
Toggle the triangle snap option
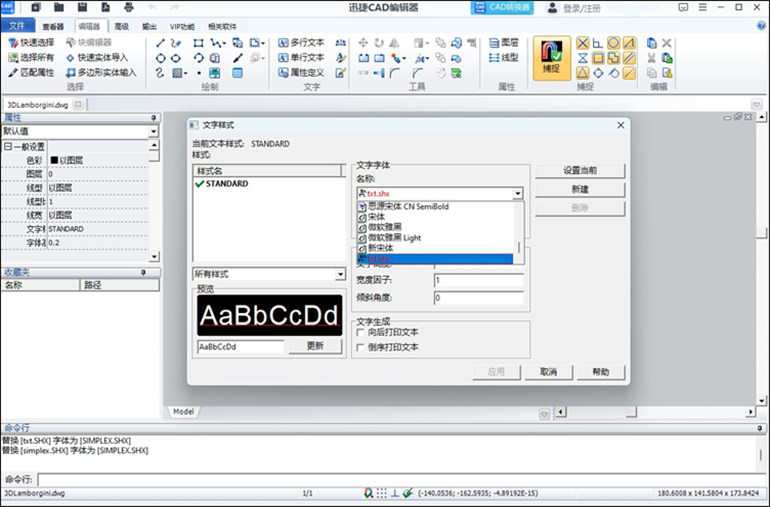[x=582, y=73]
